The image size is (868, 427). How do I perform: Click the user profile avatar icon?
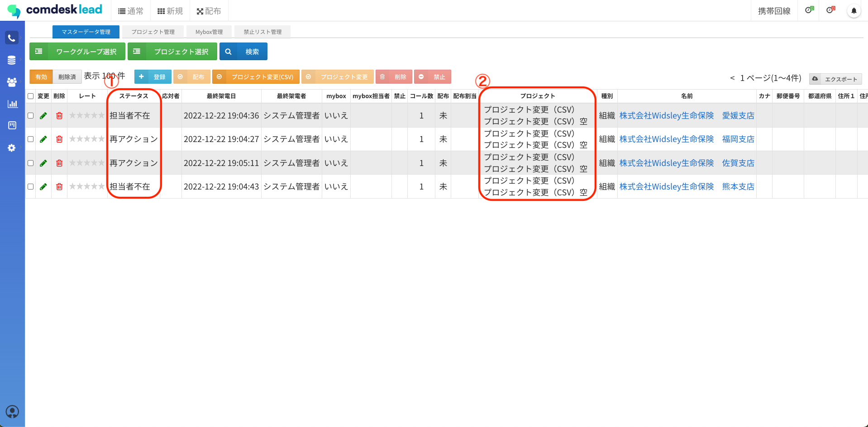click(x=12, y=412)
